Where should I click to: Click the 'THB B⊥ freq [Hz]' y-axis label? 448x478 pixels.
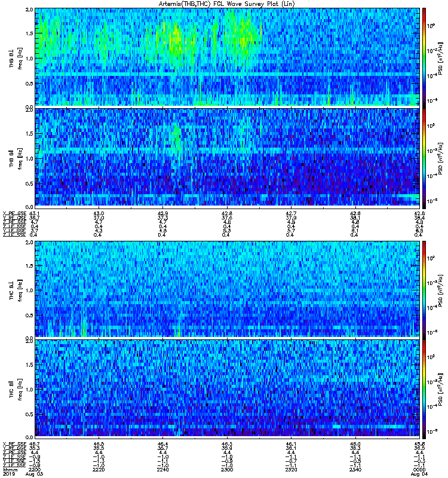point(16,58)
